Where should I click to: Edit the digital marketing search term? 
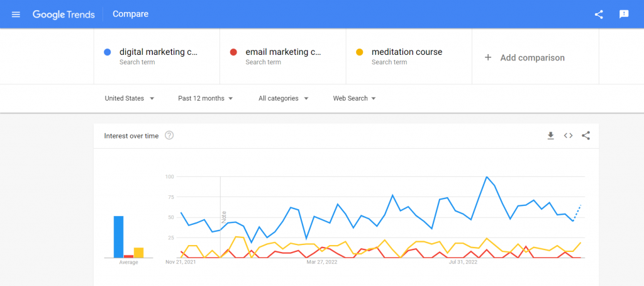158,52
